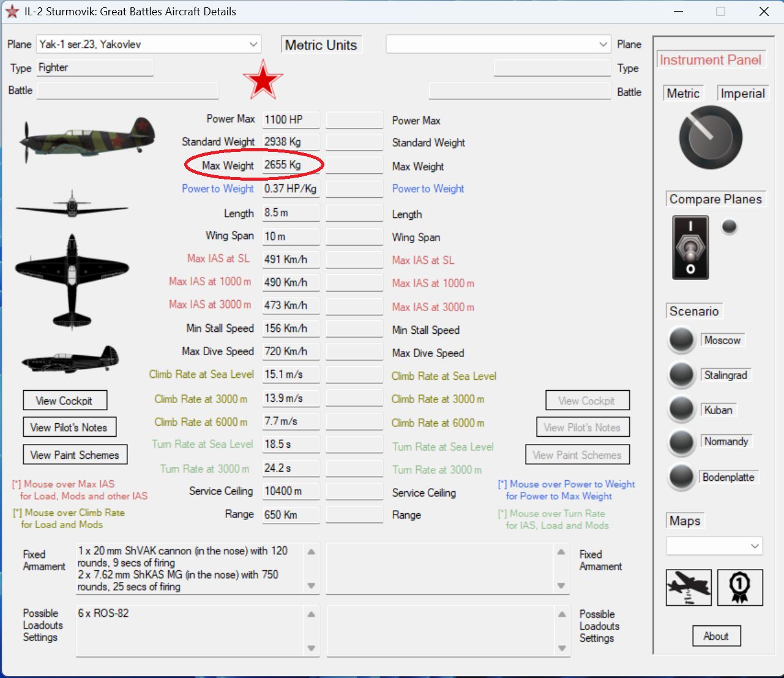Open View Paint Schemes on left
The width and height of the screenshot is (784, 678).
tap(75, 455)
